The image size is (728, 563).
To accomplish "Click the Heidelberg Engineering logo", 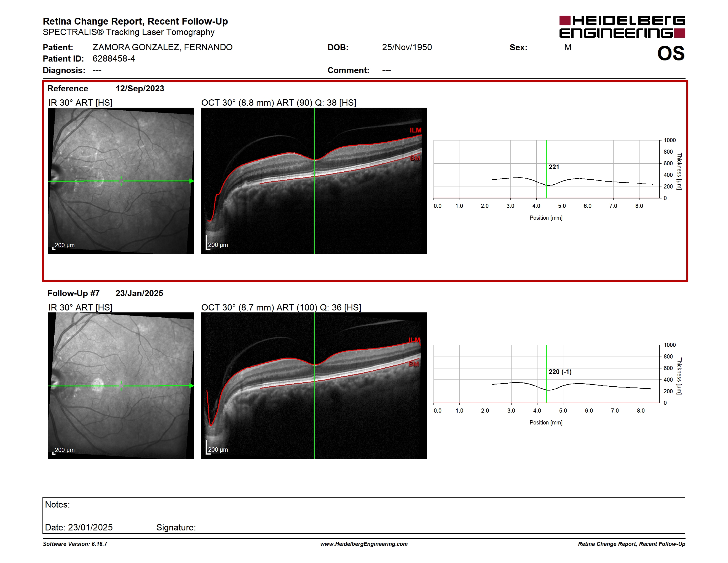I will coord(622,27).
